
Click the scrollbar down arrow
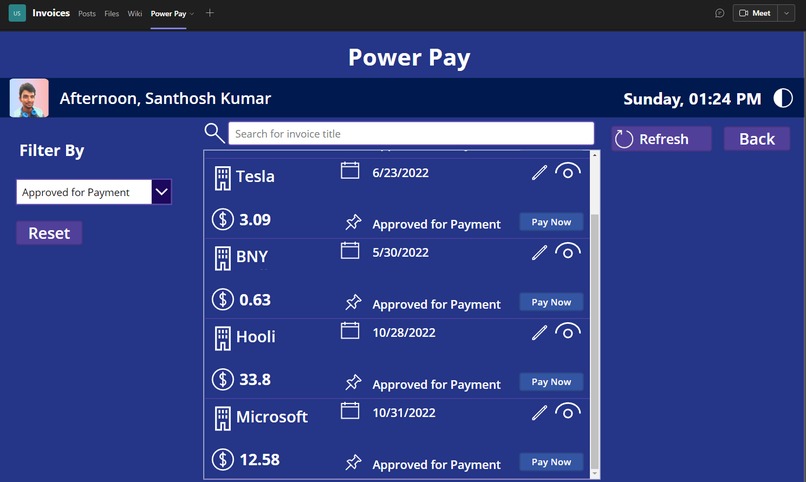tap(595, 473)
